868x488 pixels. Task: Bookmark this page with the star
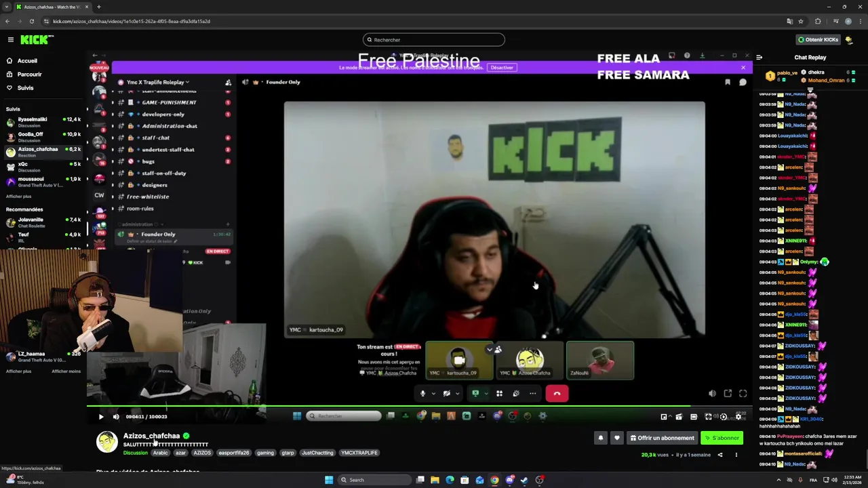801,21
